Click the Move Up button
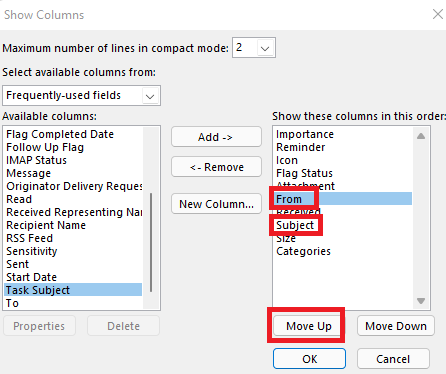Screen dimensions: 446x374 pos(309,326)
